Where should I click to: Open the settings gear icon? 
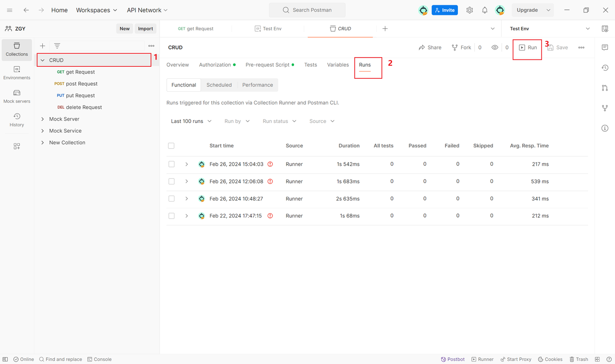coord(469,10)
